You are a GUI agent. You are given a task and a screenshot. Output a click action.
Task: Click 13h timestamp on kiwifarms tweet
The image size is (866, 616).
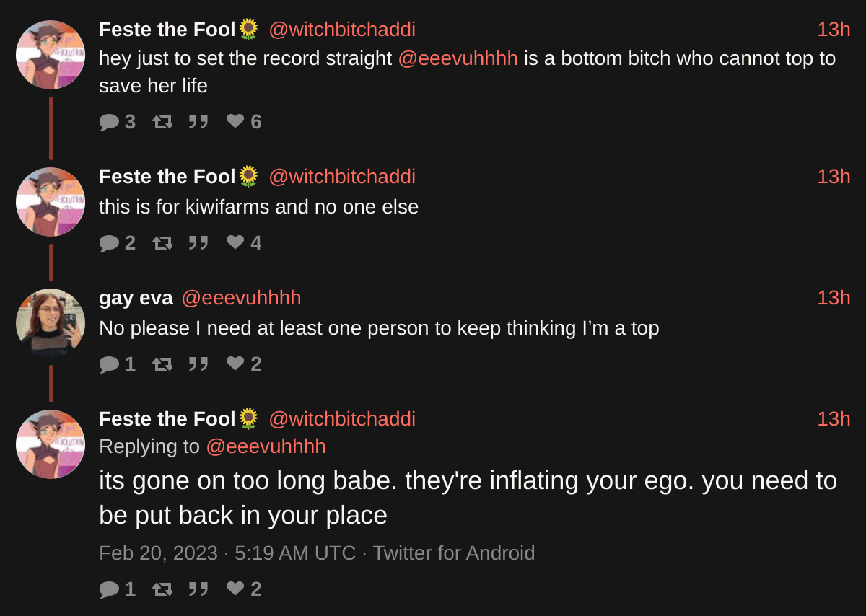[x=834, y=177]
